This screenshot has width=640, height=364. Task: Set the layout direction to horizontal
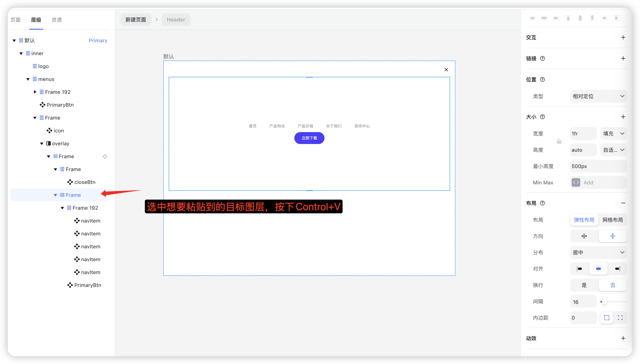tap(584, 236)
